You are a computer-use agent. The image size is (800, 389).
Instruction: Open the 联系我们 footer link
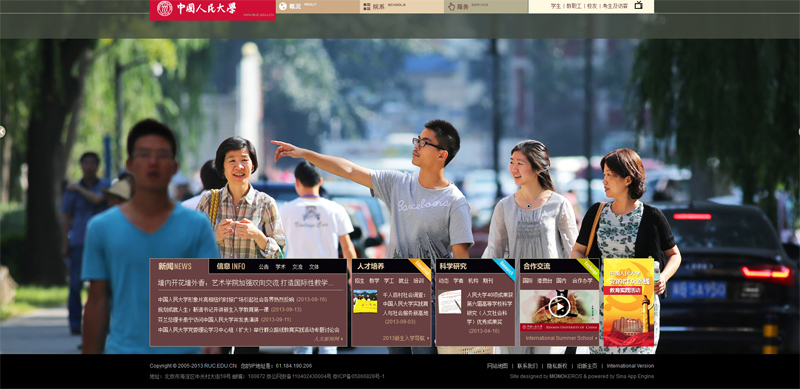527,366
